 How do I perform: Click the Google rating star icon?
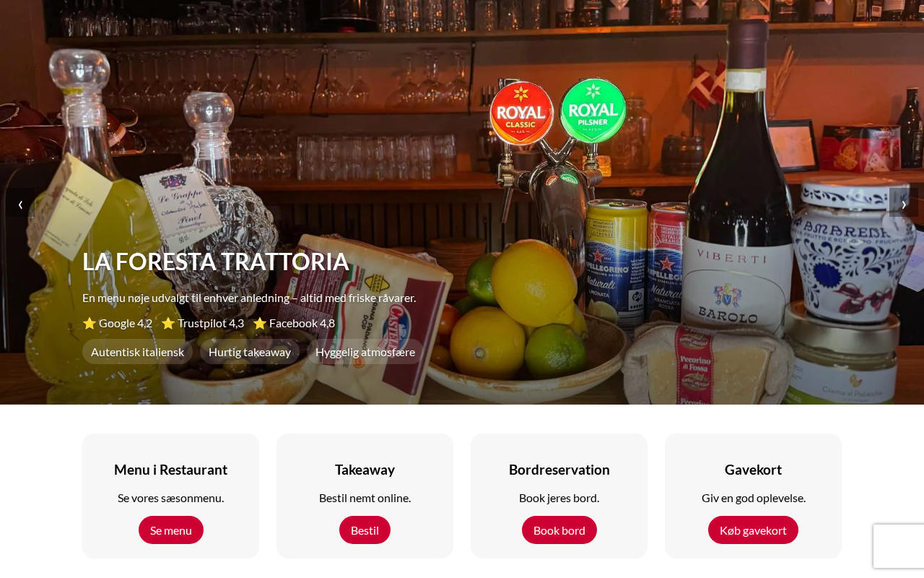[90, 323]
